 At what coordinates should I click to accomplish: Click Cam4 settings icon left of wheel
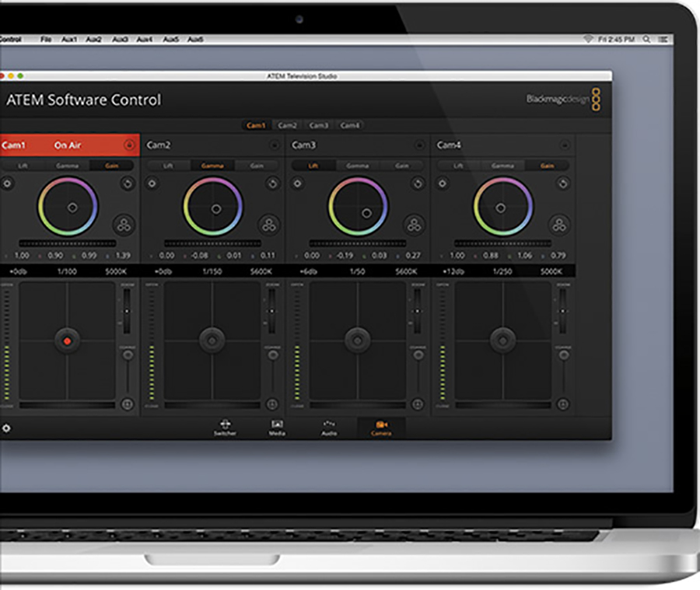(x=442, y=183)
